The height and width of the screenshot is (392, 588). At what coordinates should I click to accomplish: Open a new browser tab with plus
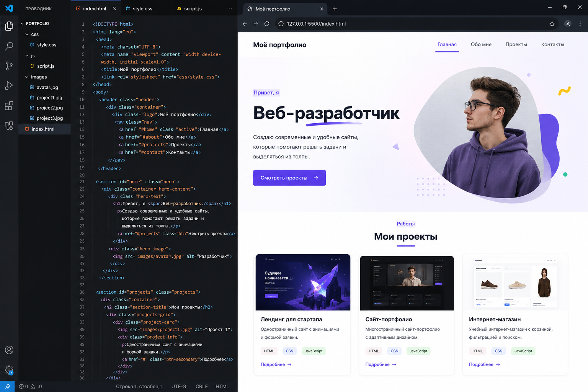335,9
